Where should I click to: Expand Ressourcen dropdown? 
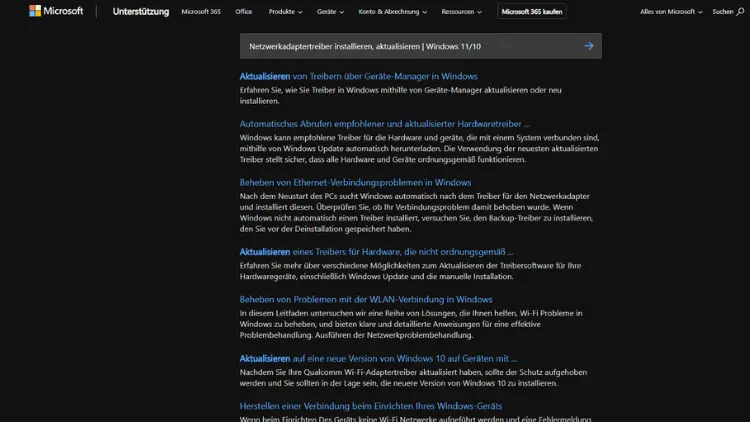tap(462, 11)
